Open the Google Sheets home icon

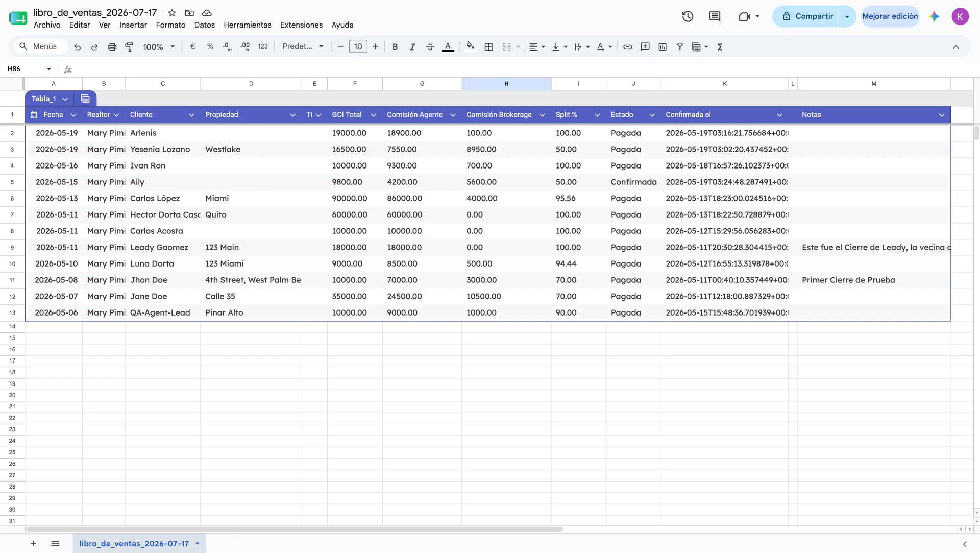[x=18, y=18]
